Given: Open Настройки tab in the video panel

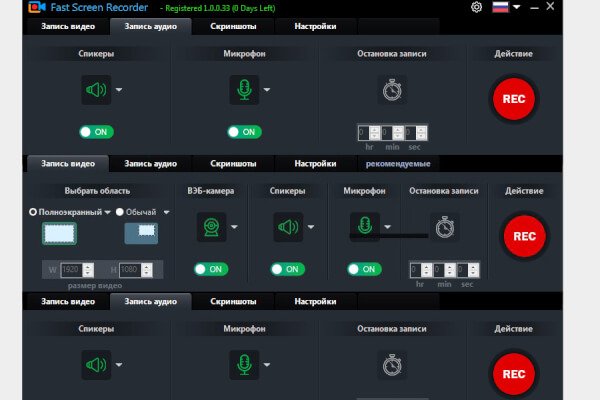Looking at the screenshot, I should click(x=315, y=164).
